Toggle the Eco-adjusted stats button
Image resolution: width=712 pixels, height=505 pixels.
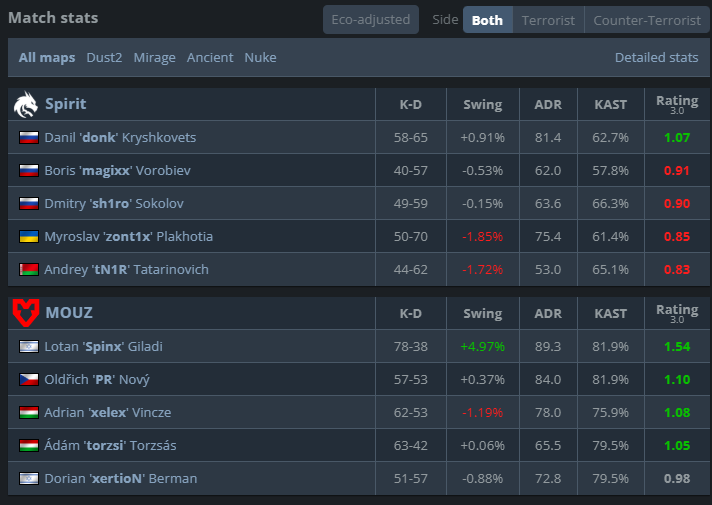click(x=371, y=20)
